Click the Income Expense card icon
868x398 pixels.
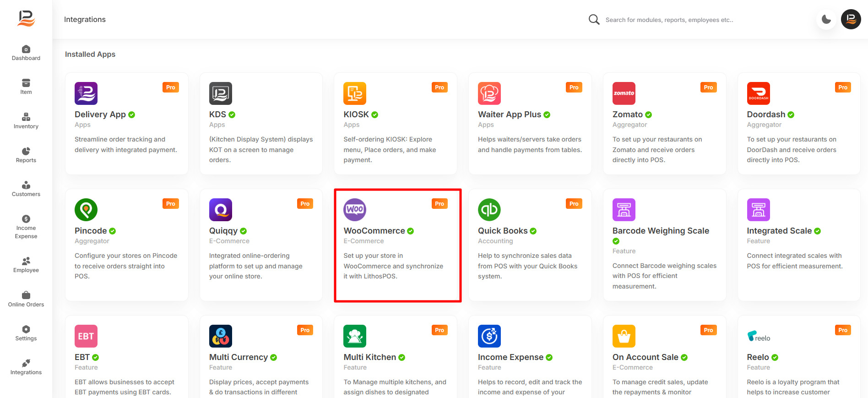click(x=489, y=336)
